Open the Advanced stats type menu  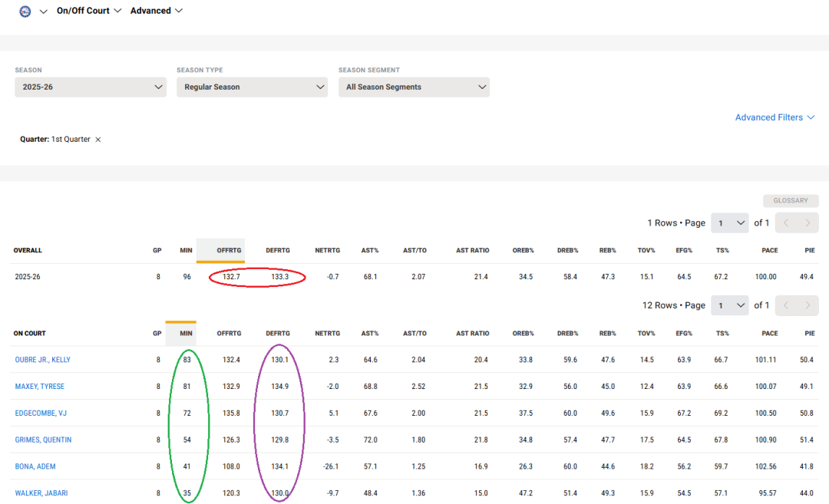(157, 11)
